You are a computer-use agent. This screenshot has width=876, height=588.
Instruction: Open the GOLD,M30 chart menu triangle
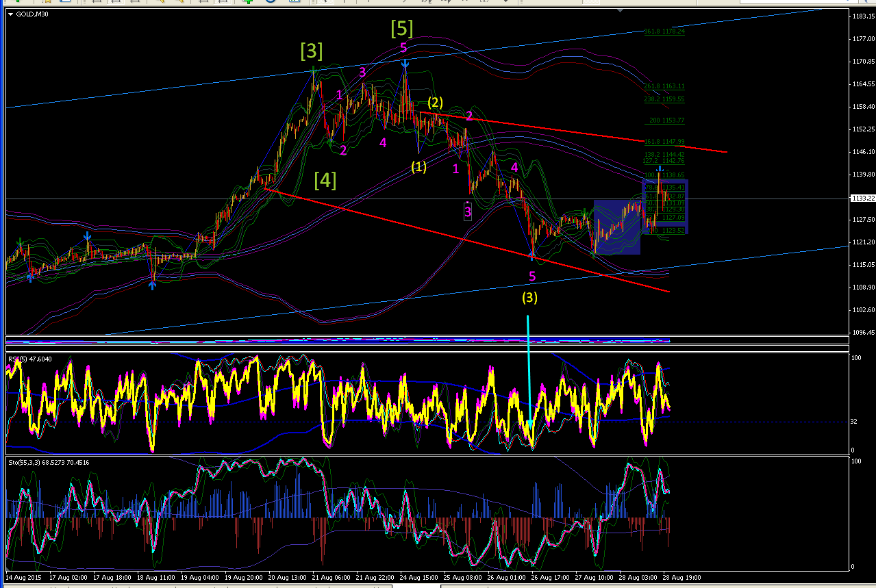point(10,14)
